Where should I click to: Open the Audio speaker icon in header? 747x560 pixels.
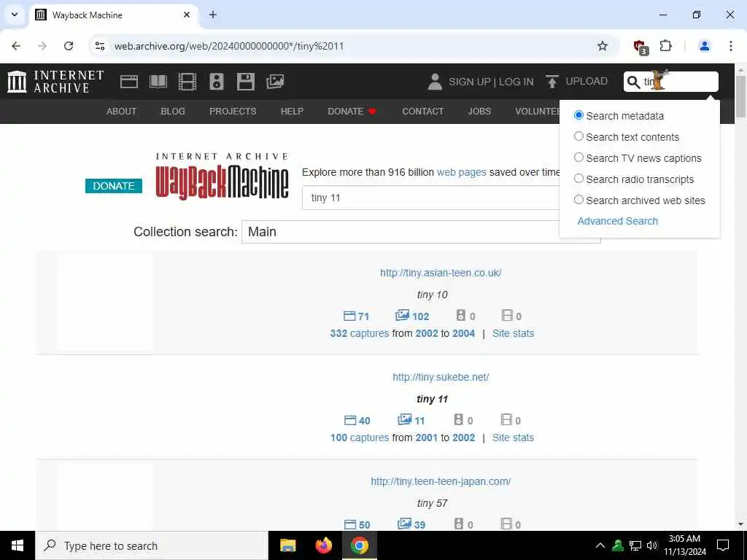[x=216, y=82]
